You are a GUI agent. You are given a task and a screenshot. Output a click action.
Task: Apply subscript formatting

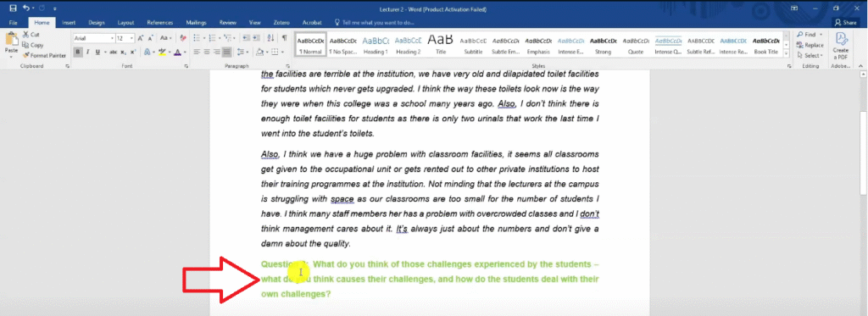coord(124,52)
